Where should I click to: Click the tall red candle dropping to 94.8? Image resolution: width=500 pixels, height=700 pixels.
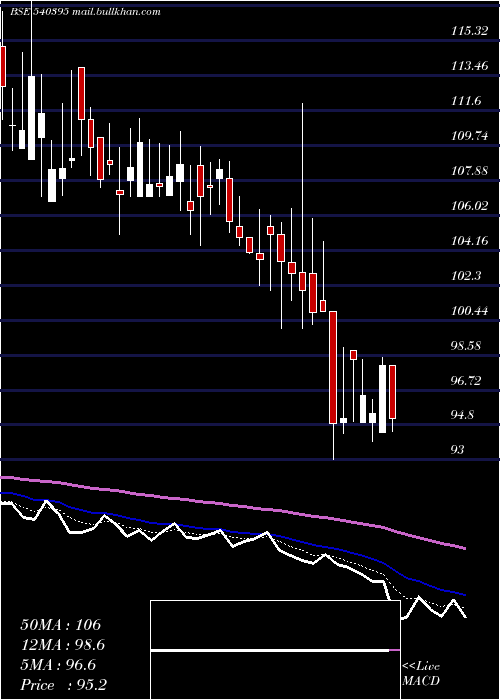click(333, 367)
